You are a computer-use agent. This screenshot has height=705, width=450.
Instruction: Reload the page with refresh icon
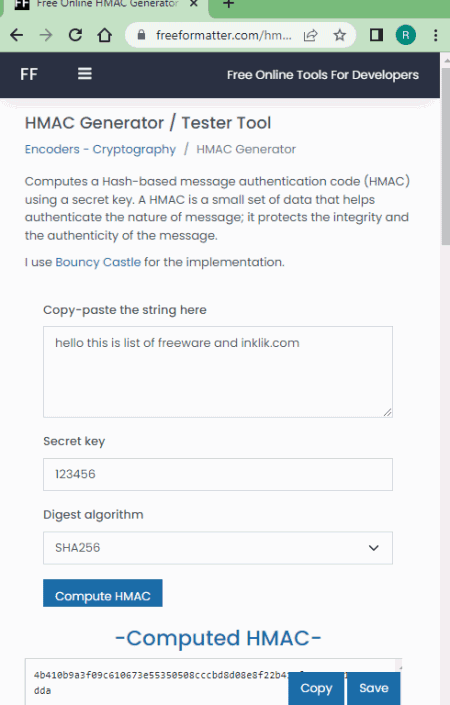pos(75,35)
